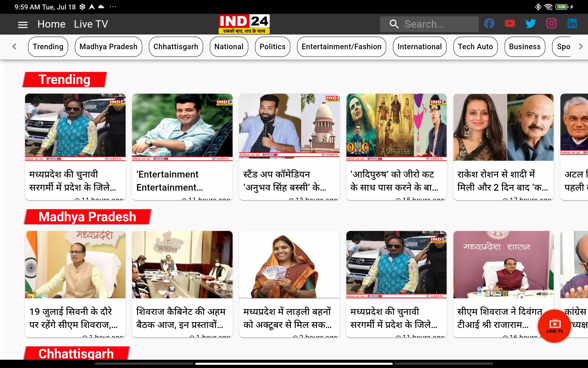Open the IND24 Twitter profile

coord(530,24)
